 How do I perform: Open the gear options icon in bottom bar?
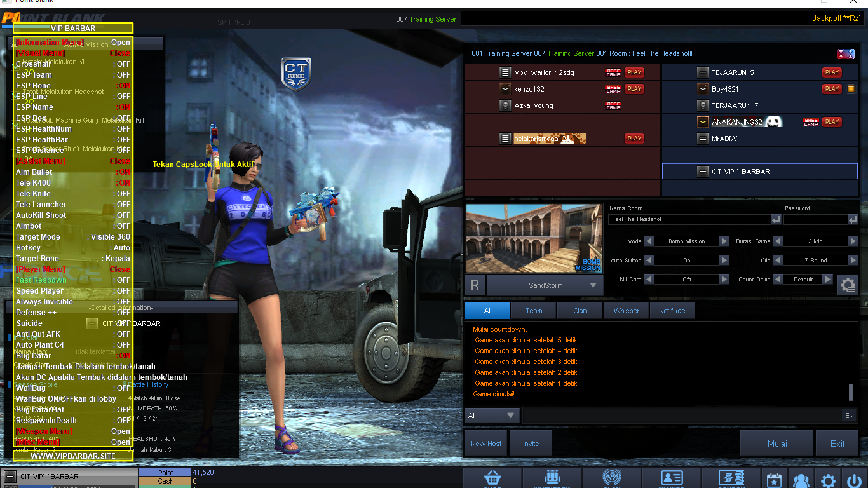[x=828, y=480]
